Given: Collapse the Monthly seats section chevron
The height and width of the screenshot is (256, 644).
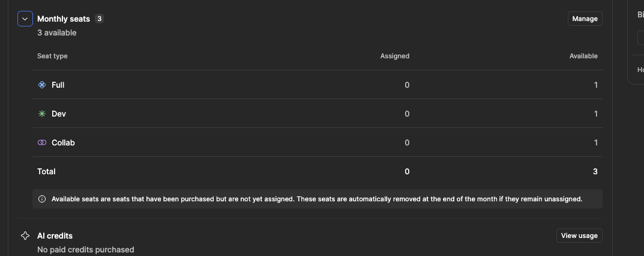Looking at the screenshot, I should pyautogui.click(x=25, y=19).
